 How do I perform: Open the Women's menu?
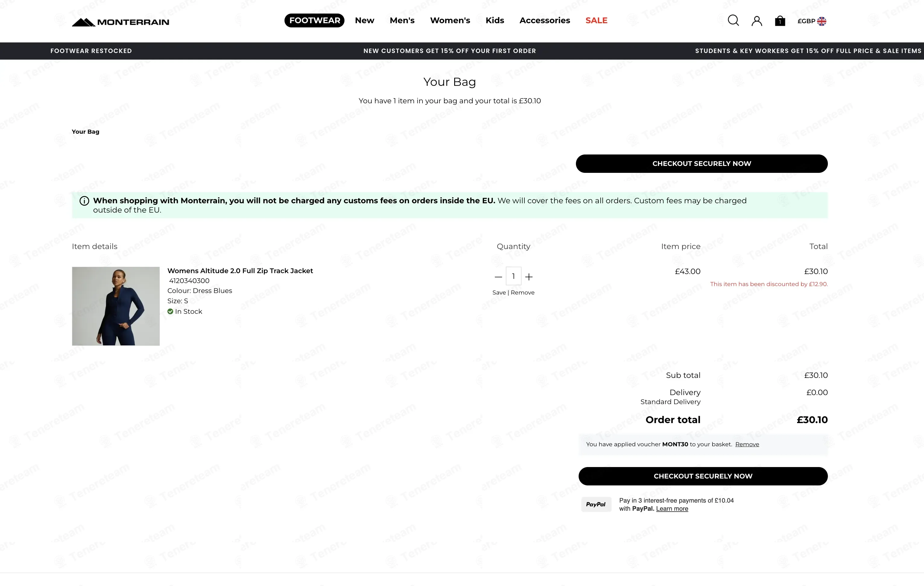(x=450, y=20)
